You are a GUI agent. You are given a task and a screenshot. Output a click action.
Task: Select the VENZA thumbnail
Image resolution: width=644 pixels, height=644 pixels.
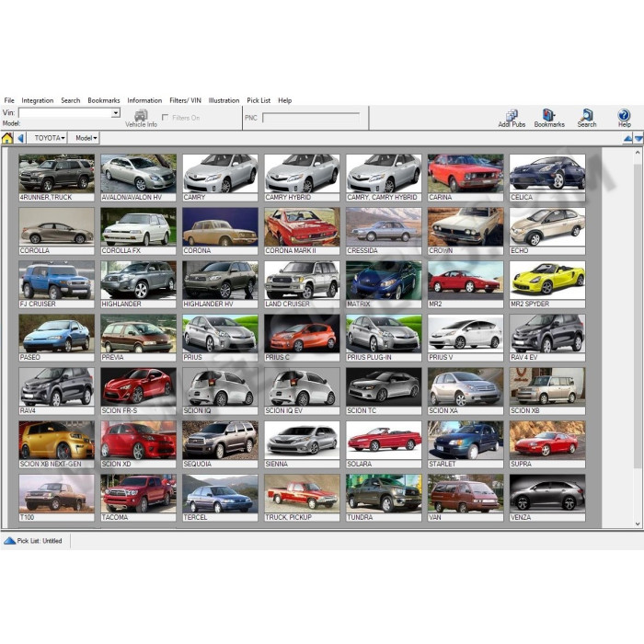547,498
